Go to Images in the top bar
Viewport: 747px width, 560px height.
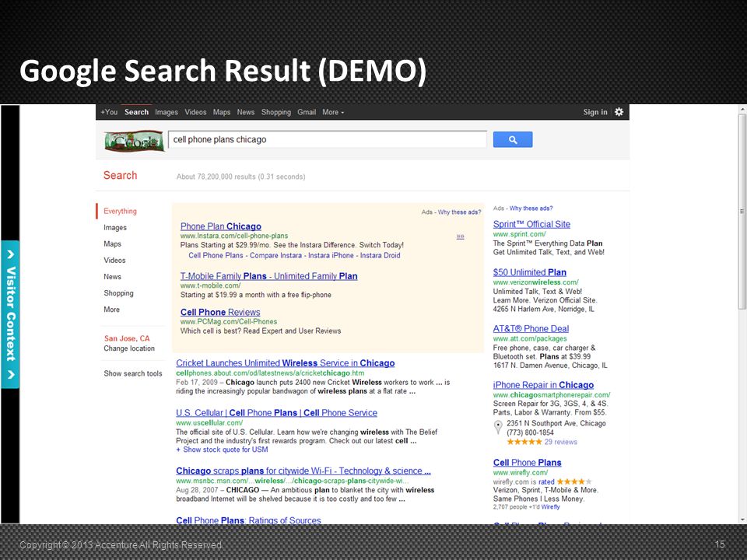point(167,112)
